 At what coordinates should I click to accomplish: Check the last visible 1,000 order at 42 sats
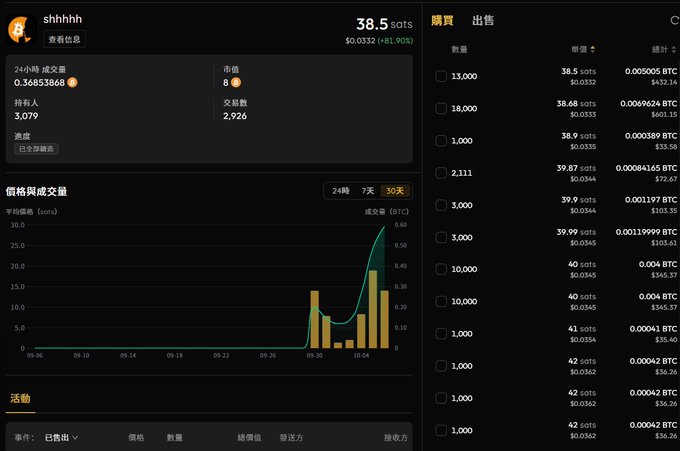point(441,430)
